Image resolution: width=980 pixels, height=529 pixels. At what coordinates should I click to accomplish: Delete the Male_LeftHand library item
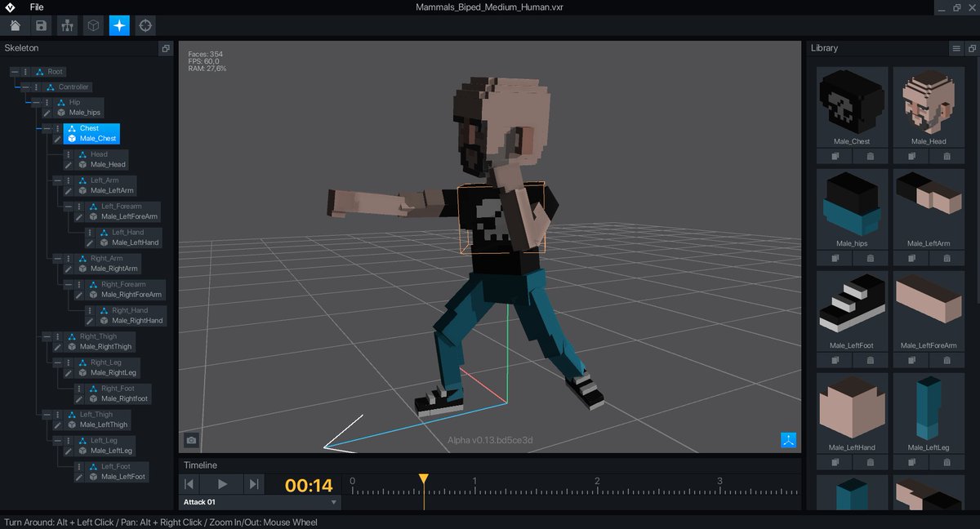point(870,462)
